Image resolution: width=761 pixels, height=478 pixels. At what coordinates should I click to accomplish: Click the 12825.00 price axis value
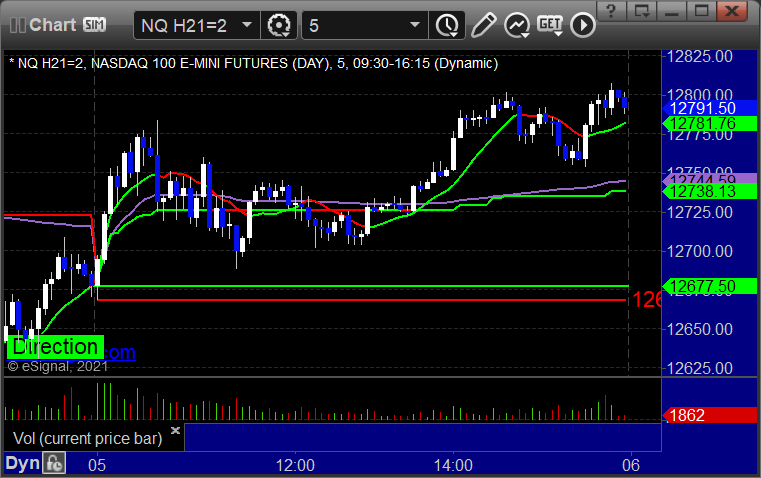(x=700, y=56)
